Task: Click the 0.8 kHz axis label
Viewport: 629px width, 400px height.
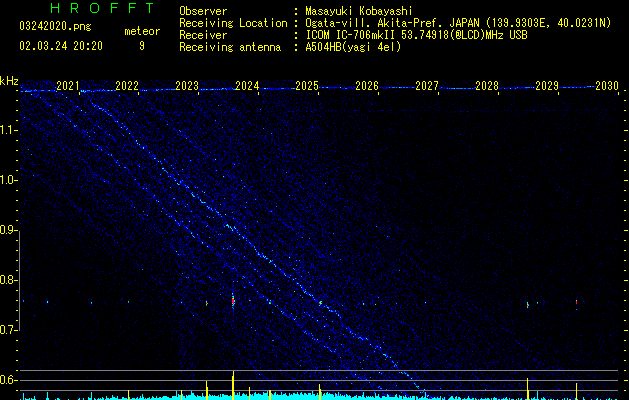Action: tap(9, 280)
